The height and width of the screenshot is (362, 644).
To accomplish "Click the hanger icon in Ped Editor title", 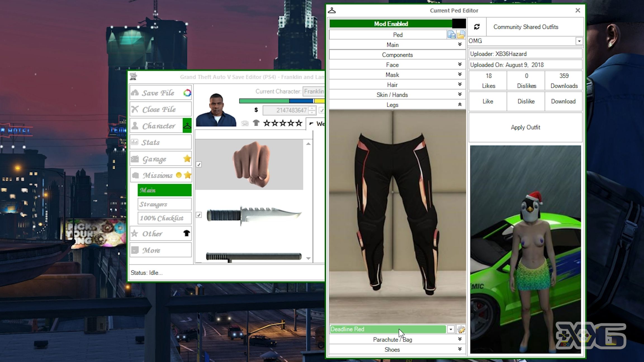I will click(x=332, y=11).
